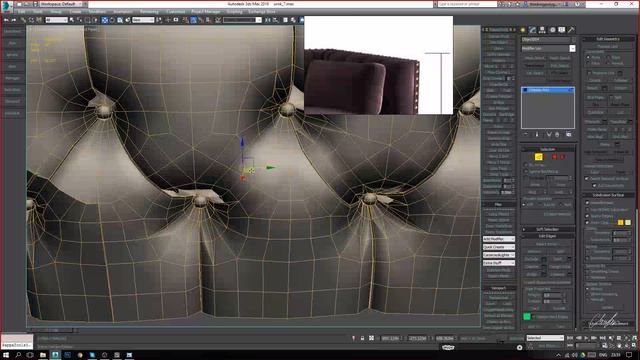This screenshot has height=360, width=640.
Task: Open the Edit menu
Action: pos(21,12)
